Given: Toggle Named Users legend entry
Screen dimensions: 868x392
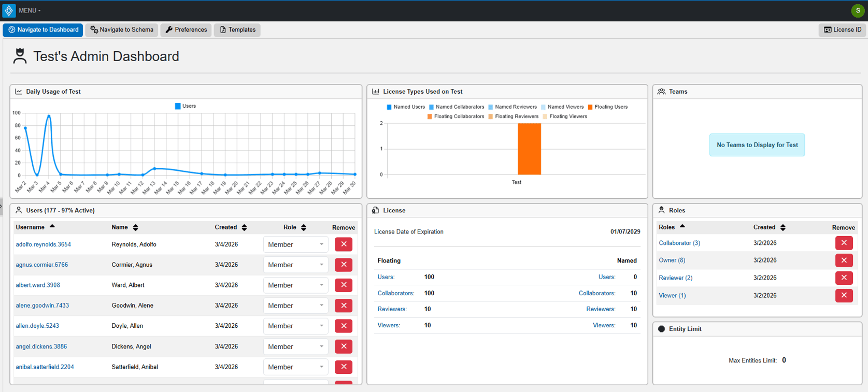Looking at the screenshot, I should tap(406, 107).
